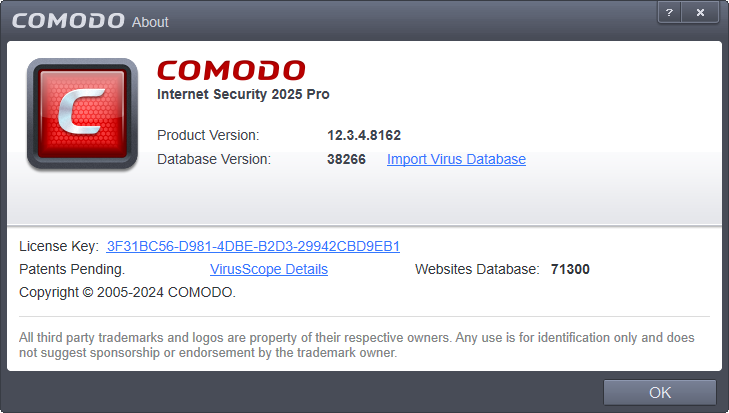This screenshot has height=413, width=729.
Task: Click the "Websites Database:" label
Action: point(477,269)
